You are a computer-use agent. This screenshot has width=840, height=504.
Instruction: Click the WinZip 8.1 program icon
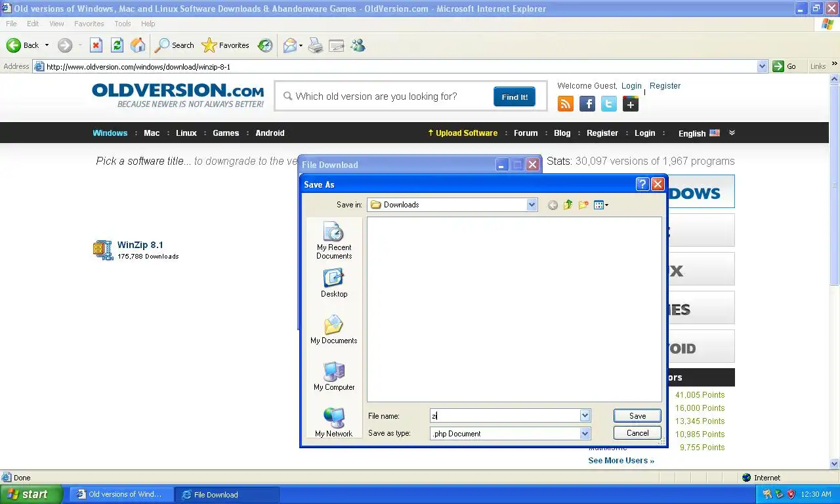point(103,249)
